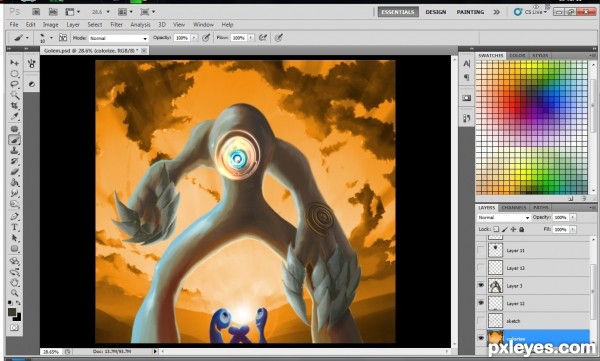Click the Essentials workspace button
The width and height of the screenshot is (600, 361).
click(x=398, y=12)
